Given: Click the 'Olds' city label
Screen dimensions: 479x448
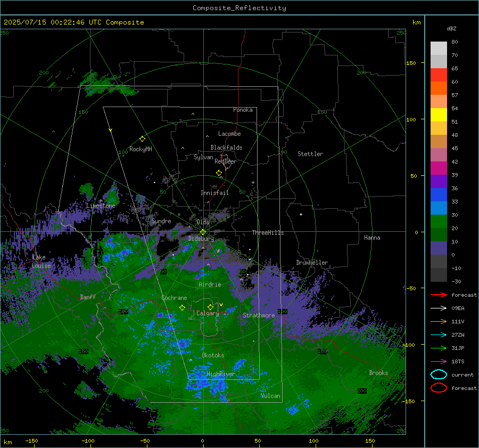Looking at the screenshot, I should coord(203,222).
